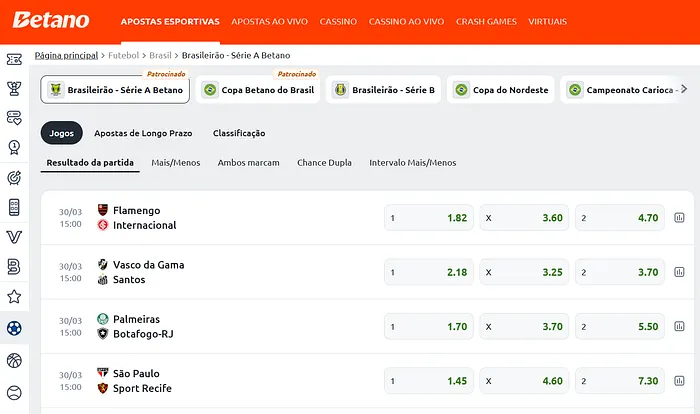Screen dimensions: 700x414
Task: Bet on Vasco-Santos draw at 3.25
Action: [524, 272]
